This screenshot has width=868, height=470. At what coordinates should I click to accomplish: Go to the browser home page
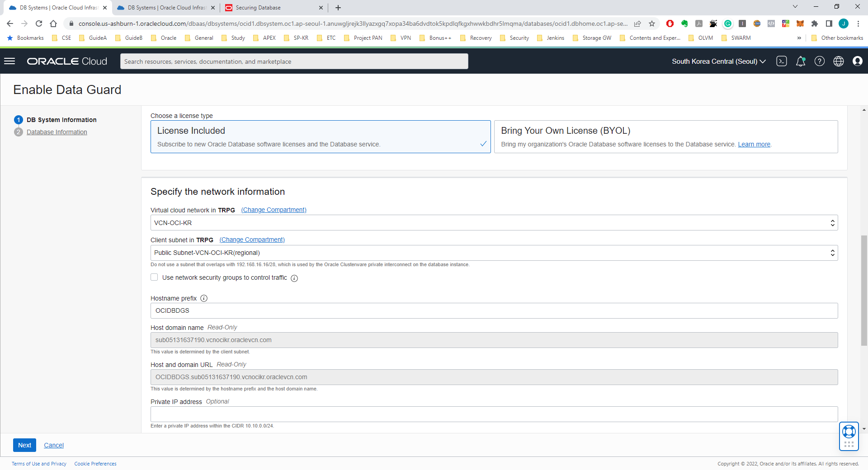[x=53, y=23]
